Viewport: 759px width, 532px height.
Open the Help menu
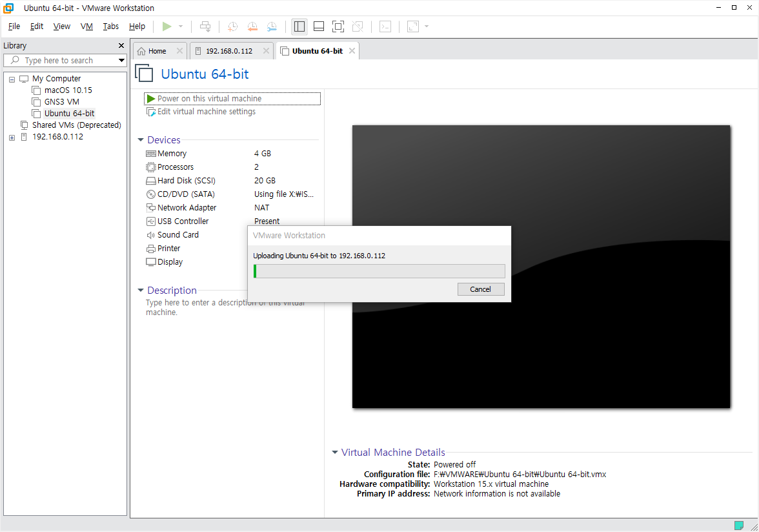[137, 26]
